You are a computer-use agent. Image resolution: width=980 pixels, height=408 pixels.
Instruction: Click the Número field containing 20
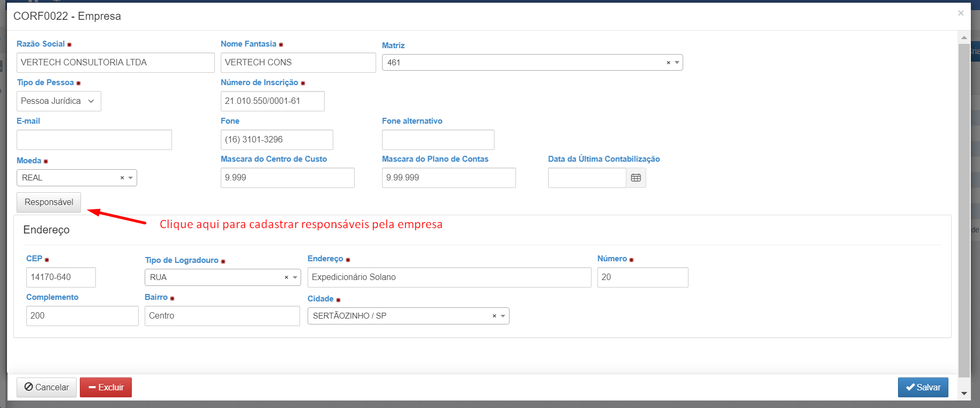tap(643, 277)
